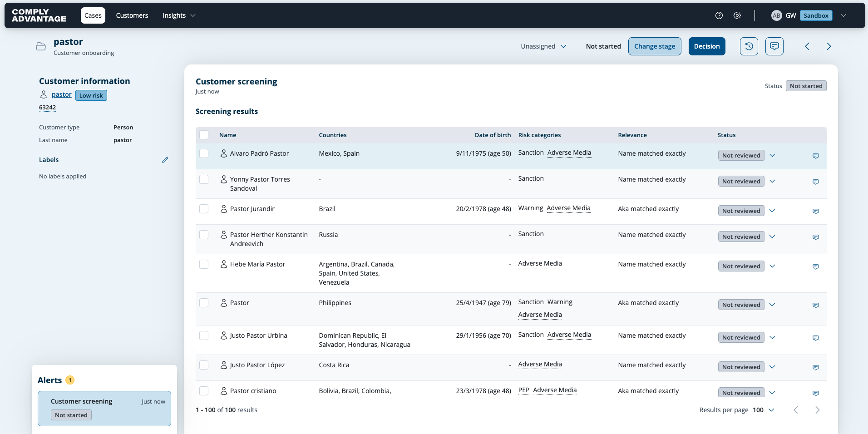Viewport: 868px width, 434px height.
Task: Open status dropdown for Justo Pastor López
Action: pyautogui.click(x=772, y=367)
